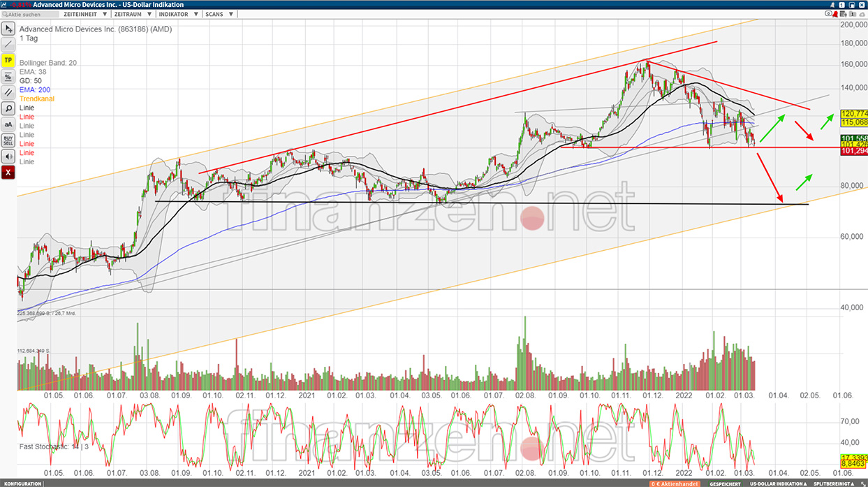
Task: Select the orange Trendkanal legend entry
Action: click(37, 99)
